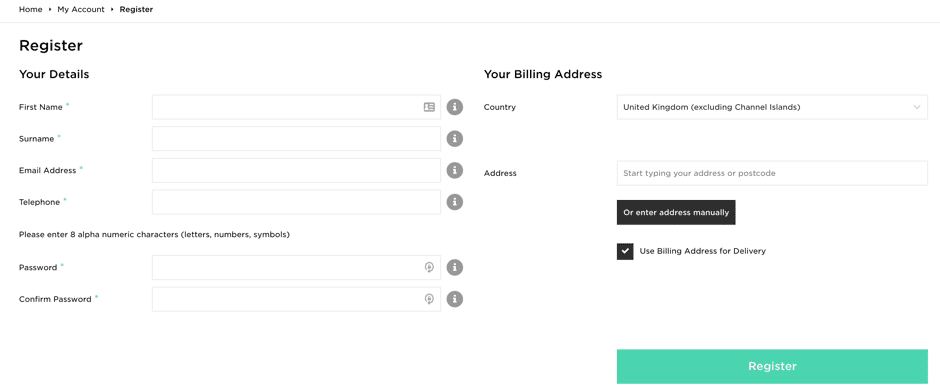Select the Telephone input field
This screenshot has height=391, width=940.
pyautogui.click(x=296, y=202)
